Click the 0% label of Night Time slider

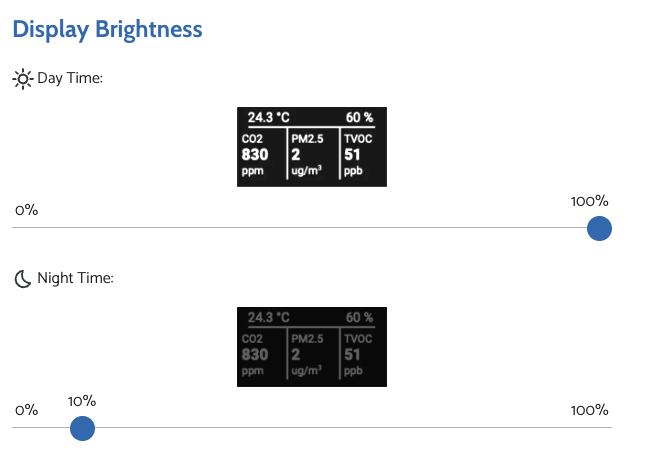(26, 410)
